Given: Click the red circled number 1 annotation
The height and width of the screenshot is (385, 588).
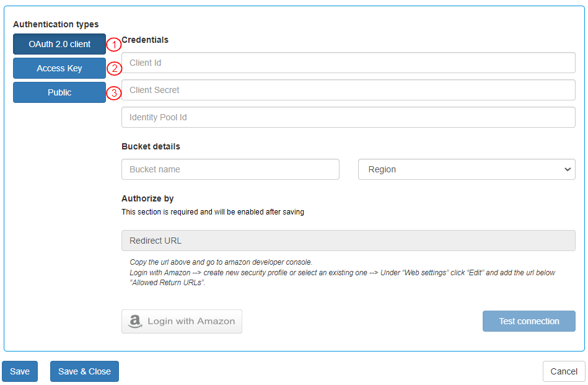Looking at the screenshot, I should coord(114,45).
